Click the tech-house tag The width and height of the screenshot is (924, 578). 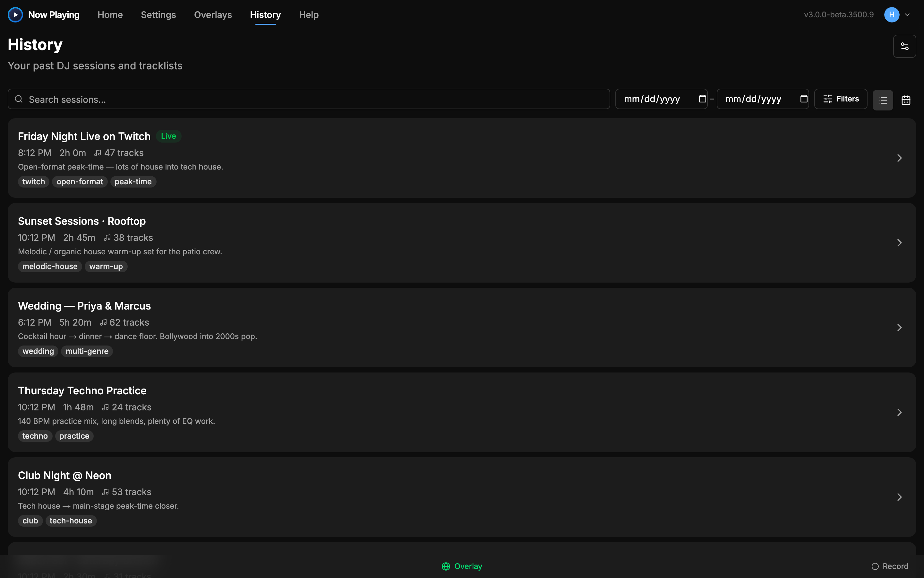point(71,521)
